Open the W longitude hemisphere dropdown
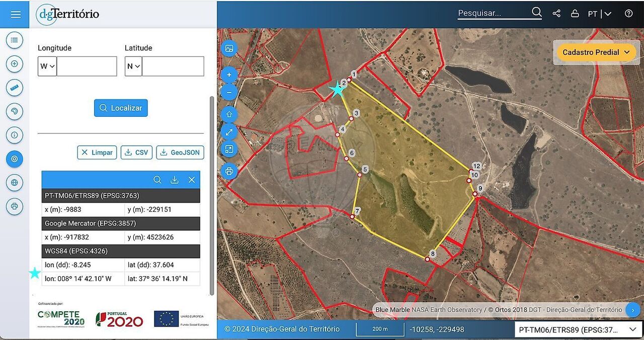Screen dimensions: 644x340 (47, 66)
